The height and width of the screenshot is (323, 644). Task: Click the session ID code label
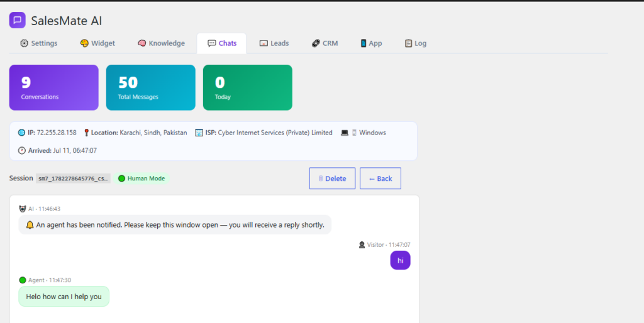[73, 178]
